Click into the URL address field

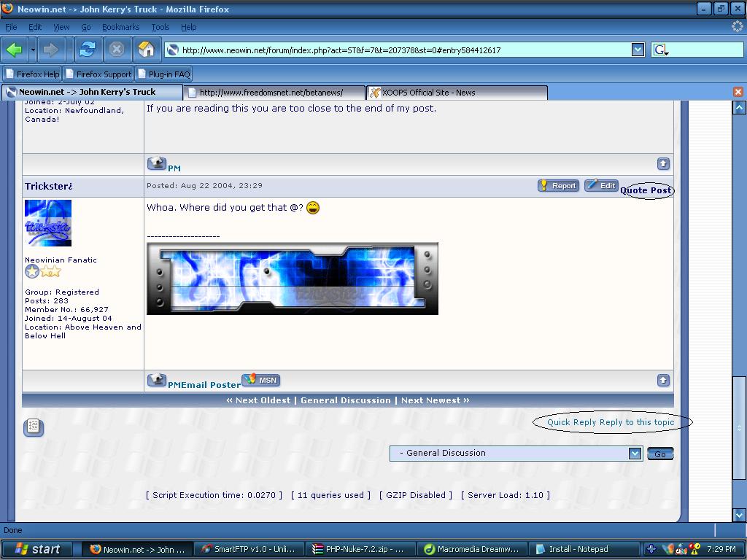(x=405, y=50)
